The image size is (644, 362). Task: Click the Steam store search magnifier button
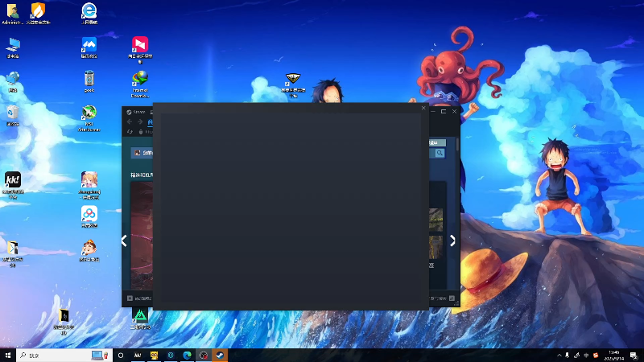tap(440, 153)
